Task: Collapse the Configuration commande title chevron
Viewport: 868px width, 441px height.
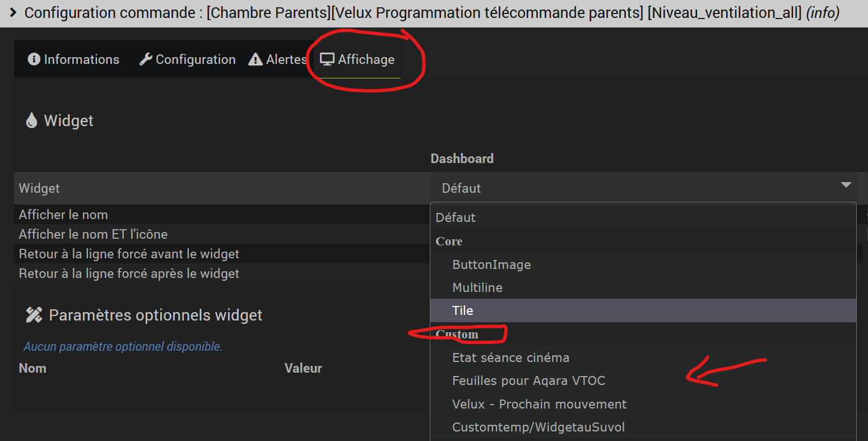Action: point(13,12)
